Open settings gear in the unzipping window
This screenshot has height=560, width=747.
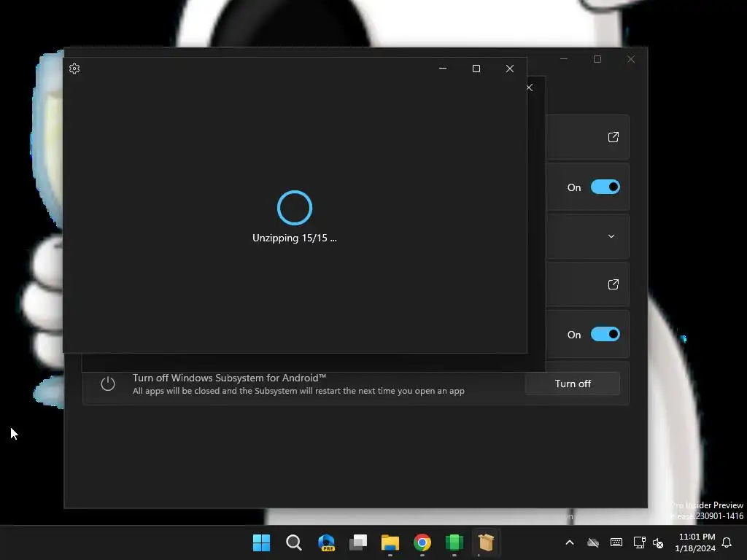[74, 69]
